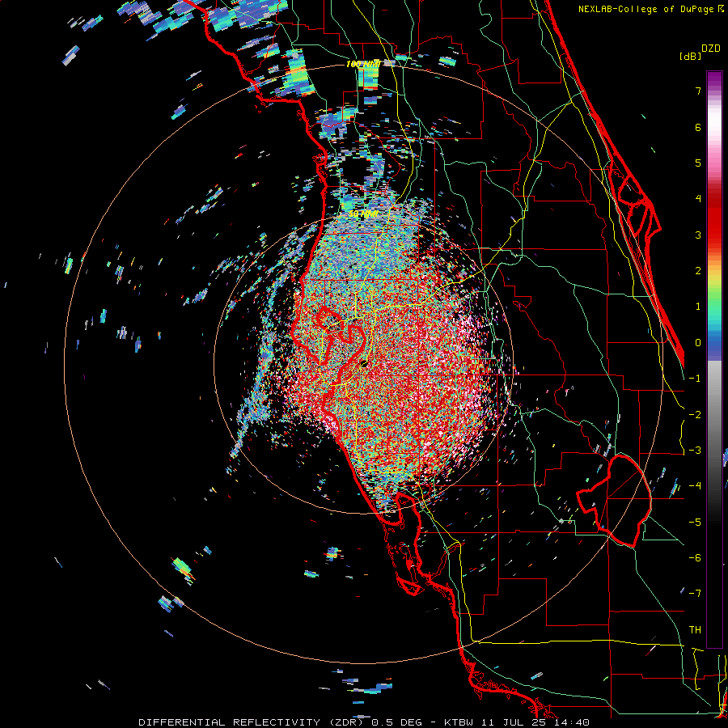This screenshot has width=728, height=728.
Task: Click the 3 value on the color scale
Action: [x=698, y=235]
